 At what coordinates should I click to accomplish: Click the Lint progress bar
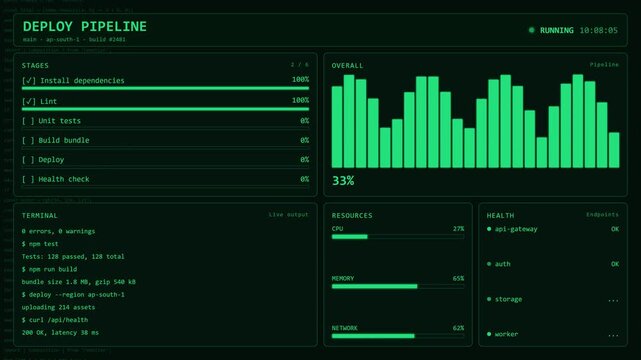(166, 109)
